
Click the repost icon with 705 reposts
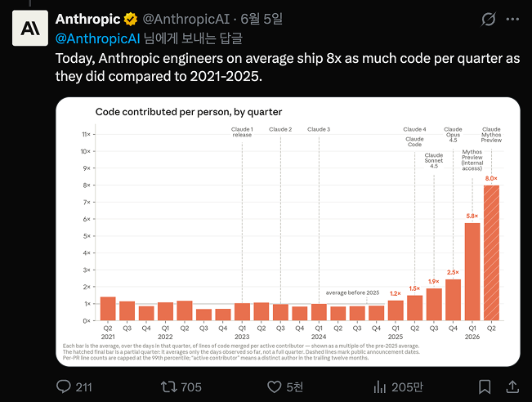pyautogui.click(x=168, y=386)
